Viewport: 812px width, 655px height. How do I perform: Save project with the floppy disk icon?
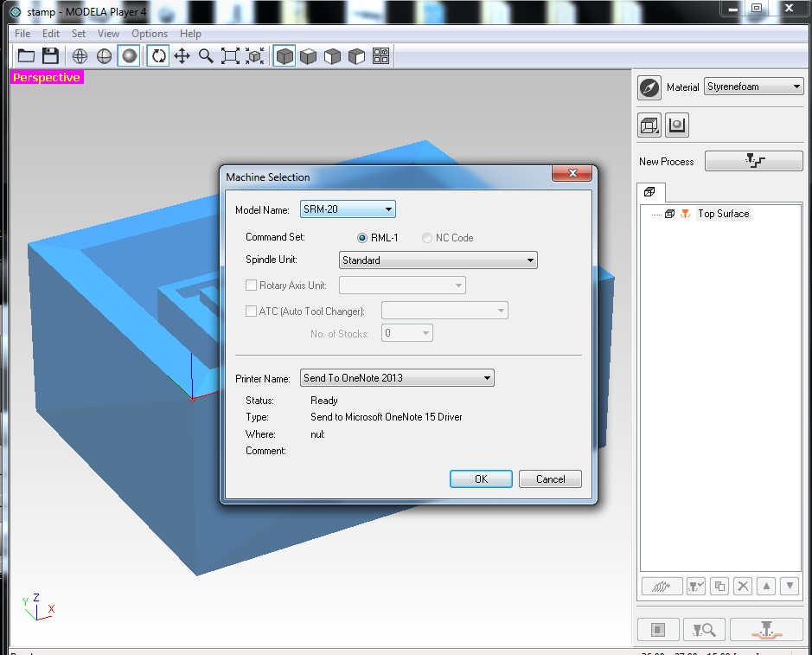(50, 56)
